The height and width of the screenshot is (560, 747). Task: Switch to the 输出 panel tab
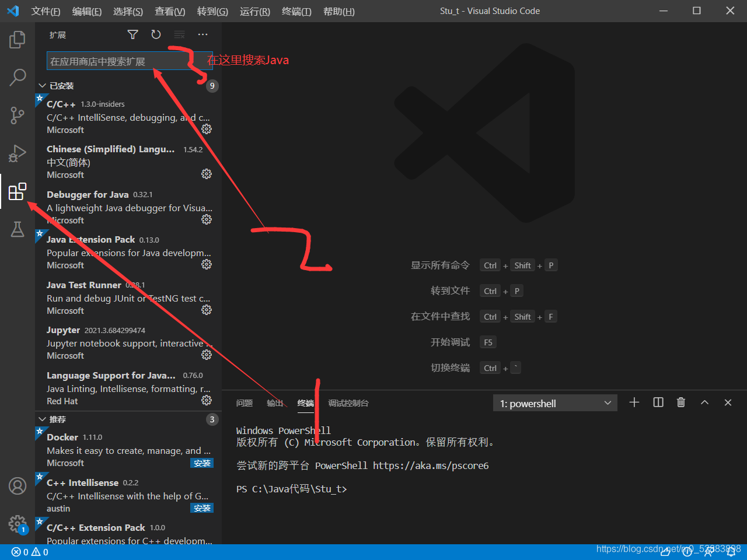(275, 403)
